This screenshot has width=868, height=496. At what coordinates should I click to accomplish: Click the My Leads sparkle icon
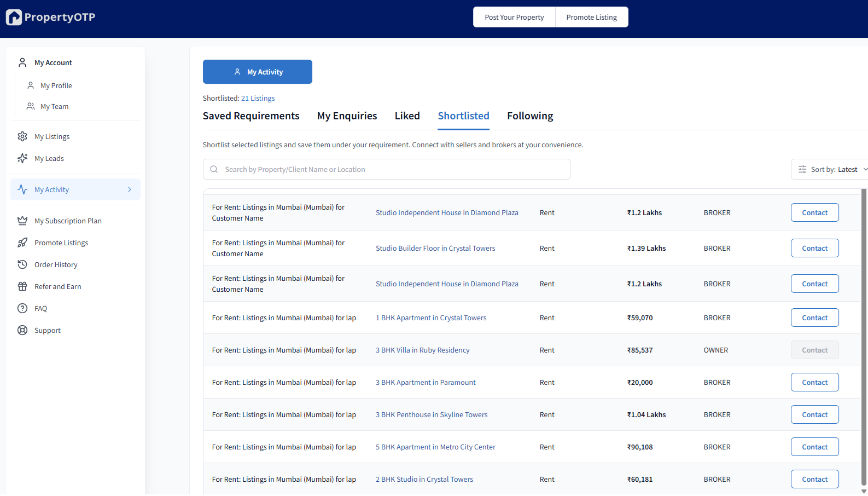[x=22, y=158]
